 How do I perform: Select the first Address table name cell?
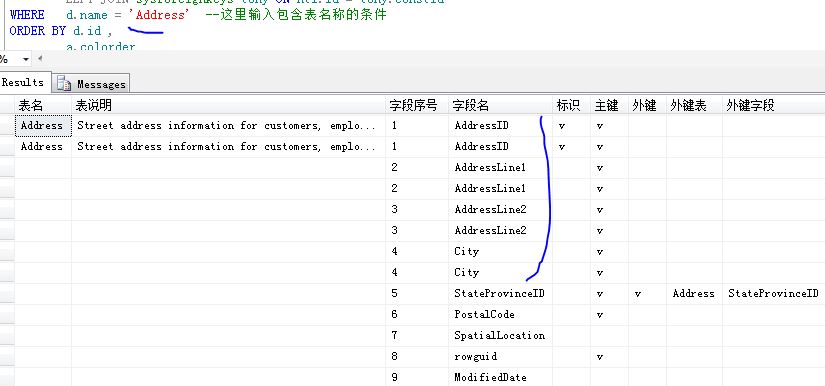tap(43, 126)
